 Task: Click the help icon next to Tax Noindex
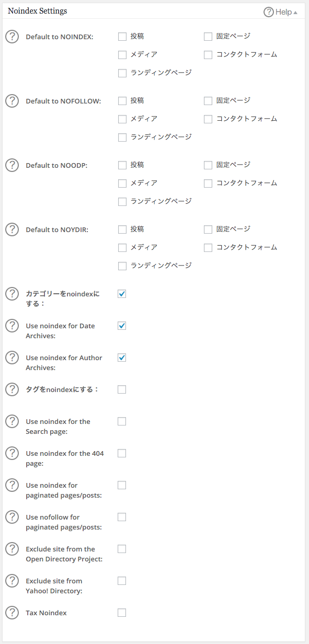tap(12, 613)
